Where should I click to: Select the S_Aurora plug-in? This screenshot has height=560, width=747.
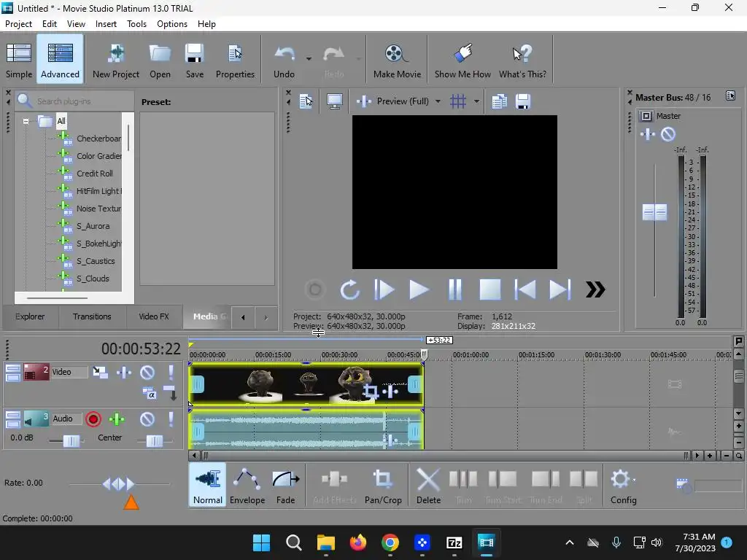(86, 226)
